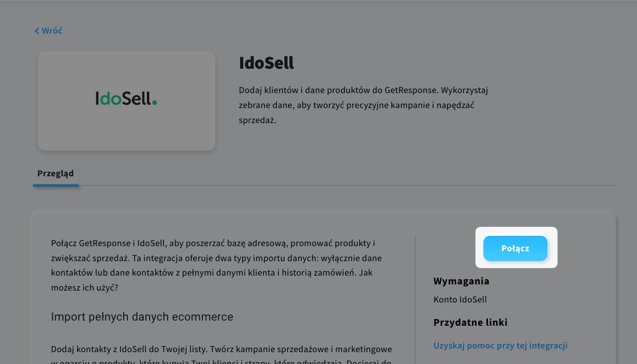Open Uzyskaj pomoc przy tej integracji link
Viewport: 637px width, 364px height.
click(500, 345)
